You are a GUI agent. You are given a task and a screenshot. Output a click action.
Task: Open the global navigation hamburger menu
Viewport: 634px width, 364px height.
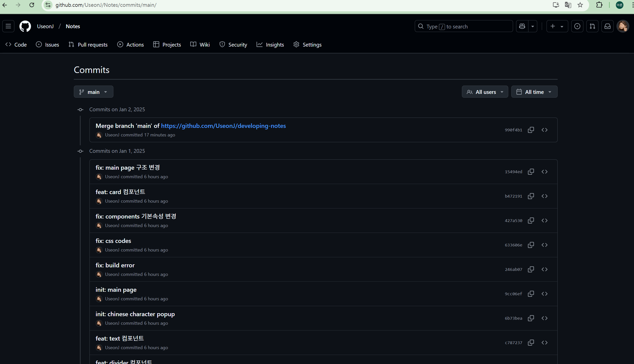pyautogui.click(x=8, y=26)
